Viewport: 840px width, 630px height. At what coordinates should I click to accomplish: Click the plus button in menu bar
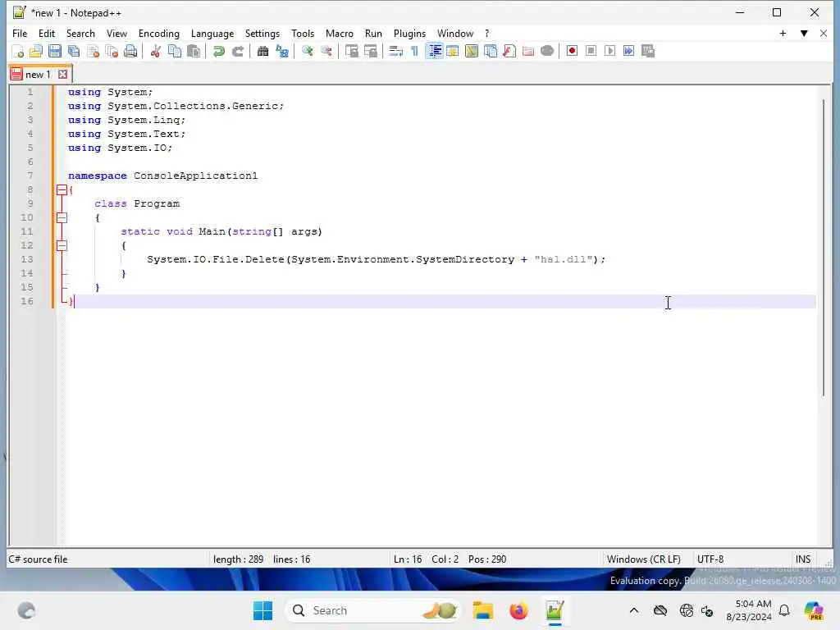pyautogui.click(x=783, y=33)
